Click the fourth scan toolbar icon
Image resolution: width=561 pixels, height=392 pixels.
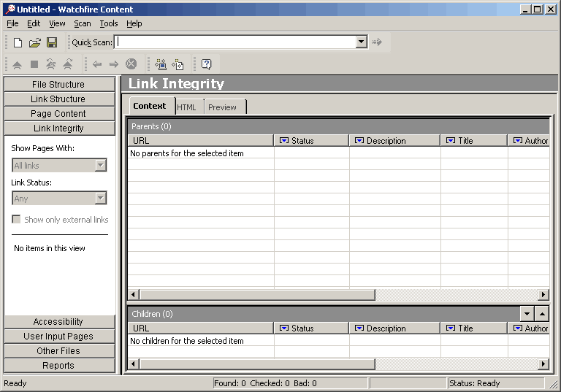point(68,64)
